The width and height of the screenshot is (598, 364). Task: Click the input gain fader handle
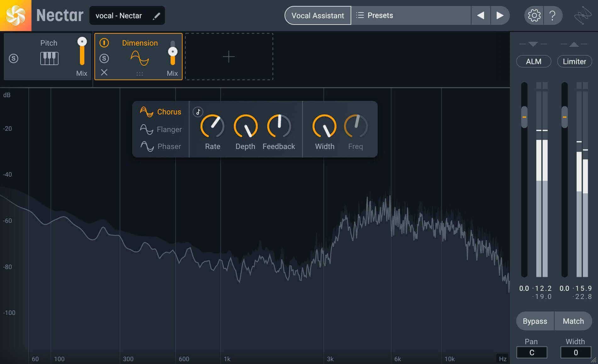[x=524, y=117]
